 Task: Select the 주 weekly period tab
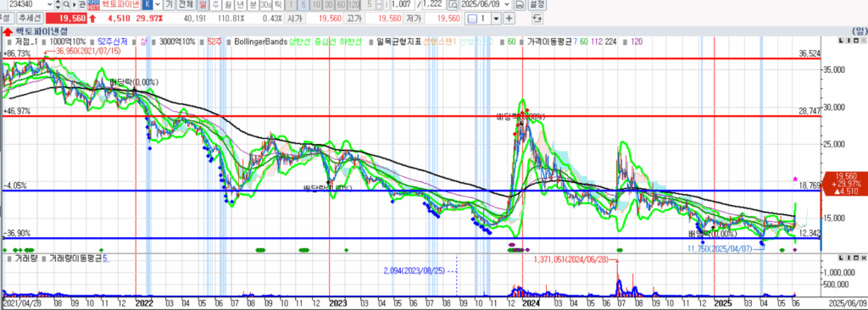click(x=215, y=4)
